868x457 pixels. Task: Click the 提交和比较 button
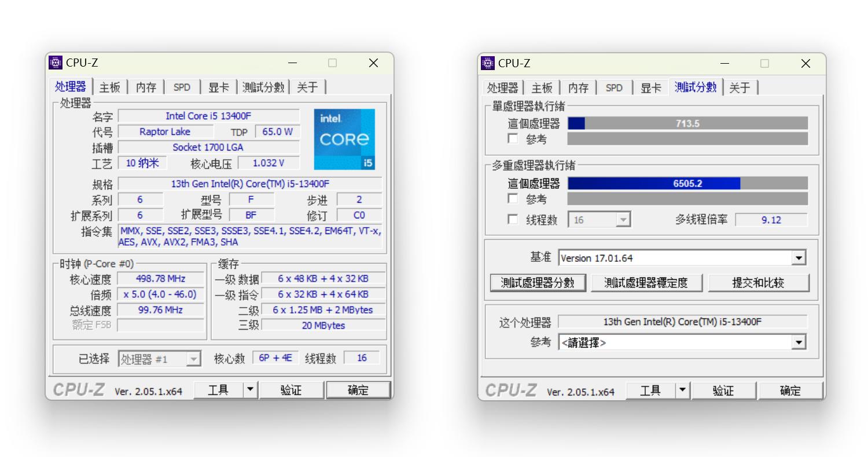point(758,283)
